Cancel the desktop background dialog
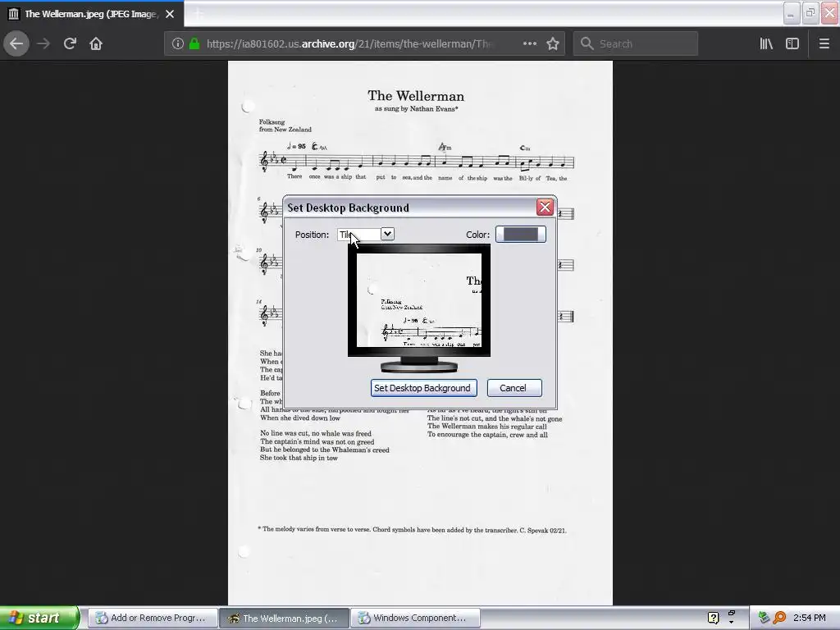 pos(514,388)
